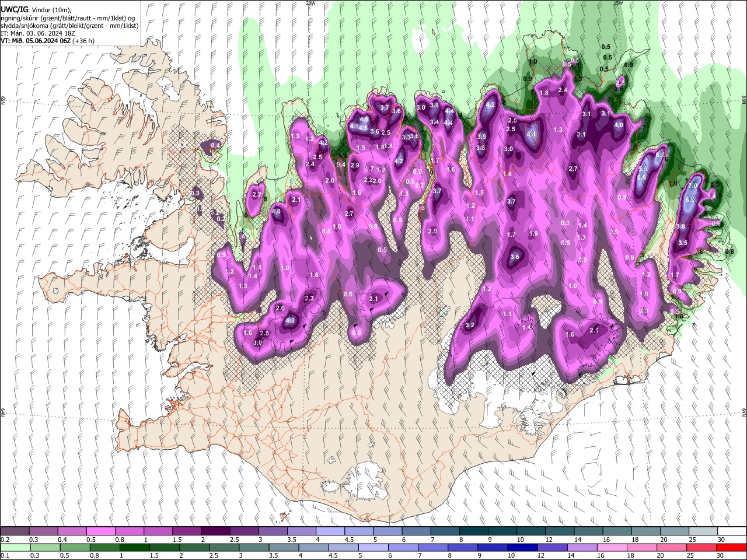Image resolution: width=747 pixels, height=560 pixels.
Task: Pick the dark mauve 0.2–0.3 swatch, upper legend
Action: tap(15, 531)
